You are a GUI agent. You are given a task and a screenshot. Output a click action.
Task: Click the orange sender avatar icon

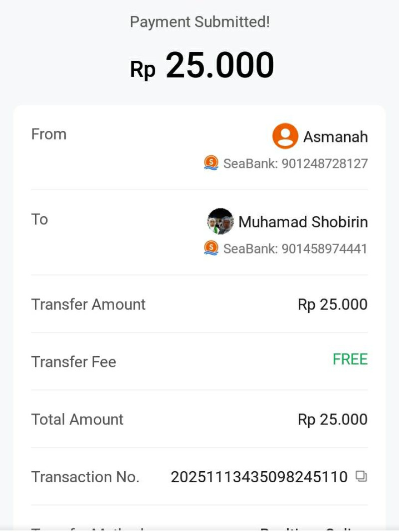(x=285, y=136)
